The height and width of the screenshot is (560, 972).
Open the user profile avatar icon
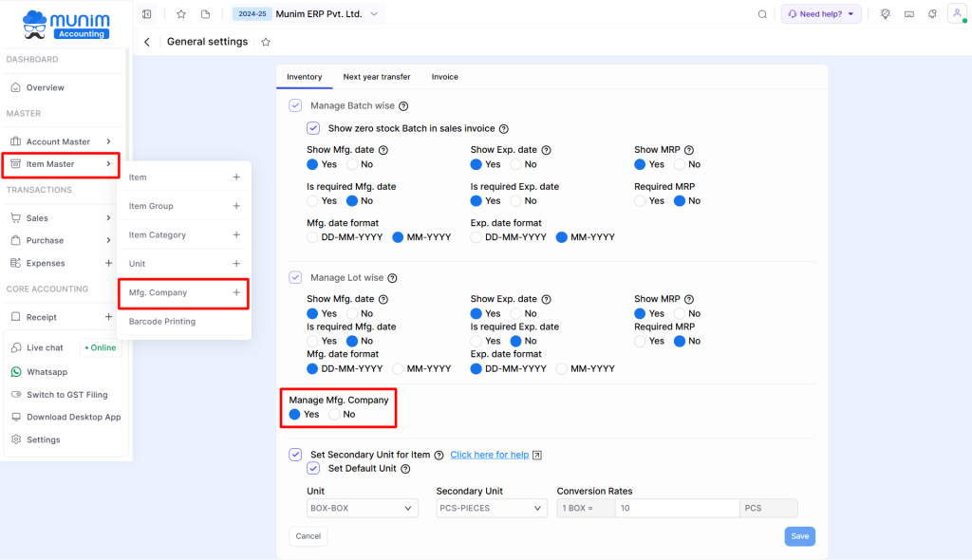pyautogui.click(x=955, y=14)
